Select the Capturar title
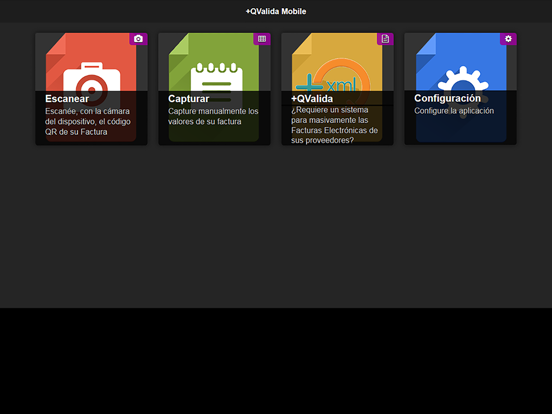 coord(189,99)
